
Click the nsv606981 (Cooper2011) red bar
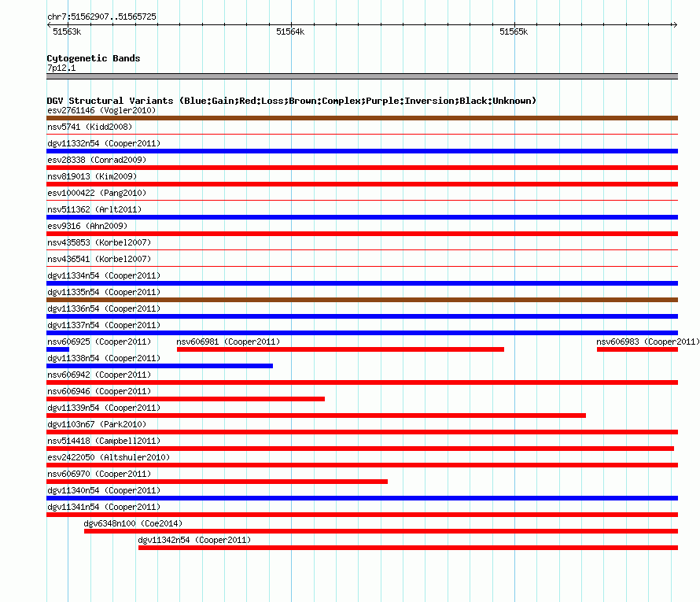point(341,349)
